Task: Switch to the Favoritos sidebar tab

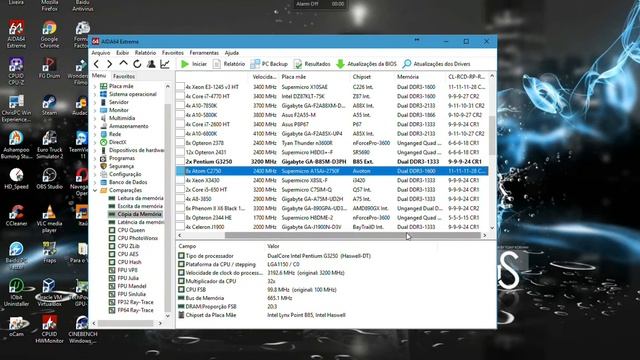Action: (124, 76)
